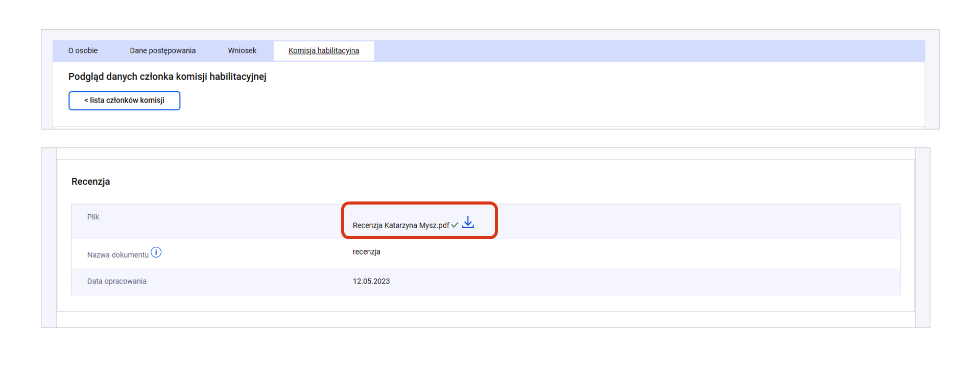The width and height of the screenshot is (980, 380).
Task: Select the Komisja habilitacyjna tab
Action: [x=324, y=50]
